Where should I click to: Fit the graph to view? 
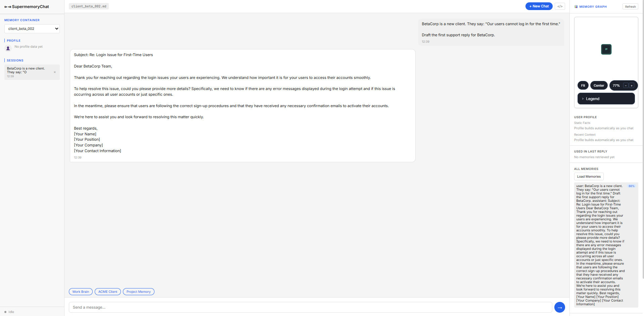tap(583, 86)
